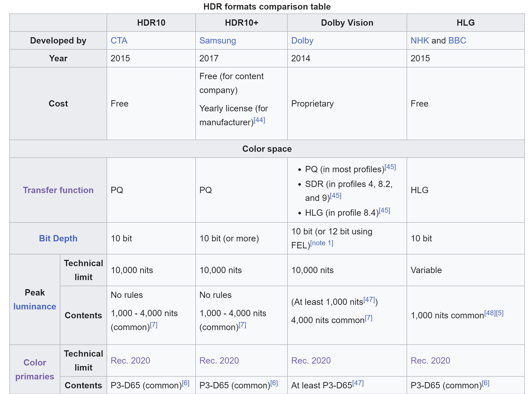Select the '10 bit (or more)' cell
Image resolution: width=532 pixels, height=394 pixels.
click(x=241, y=238)
